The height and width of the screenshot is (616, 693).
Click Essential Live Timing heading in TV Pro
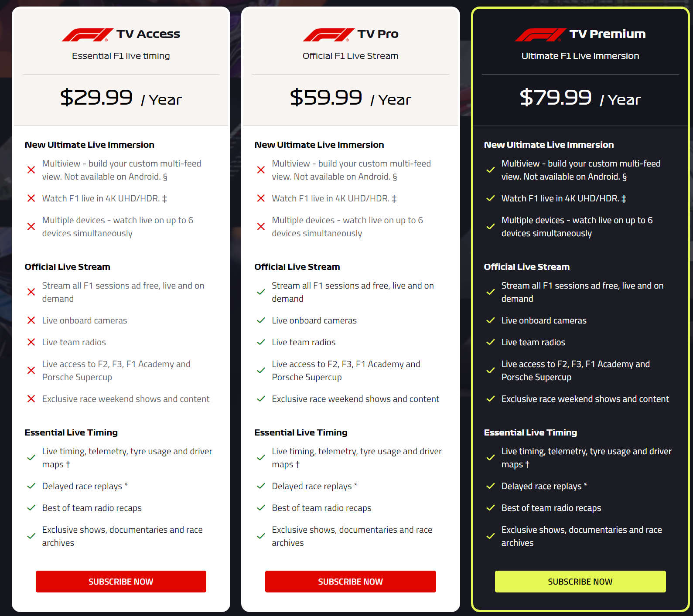[x=301, y=432]
